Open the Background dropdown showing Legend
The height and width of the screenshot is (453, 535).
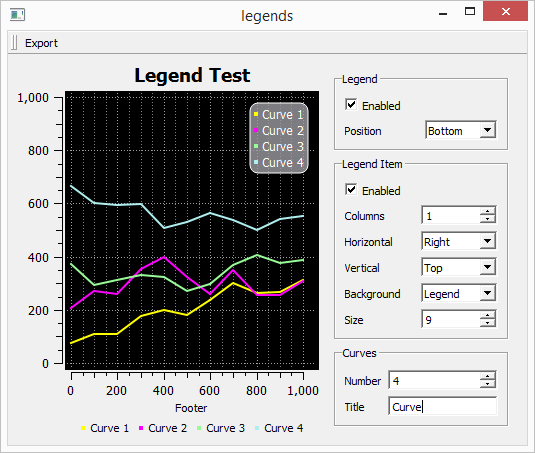click(459, 293)
